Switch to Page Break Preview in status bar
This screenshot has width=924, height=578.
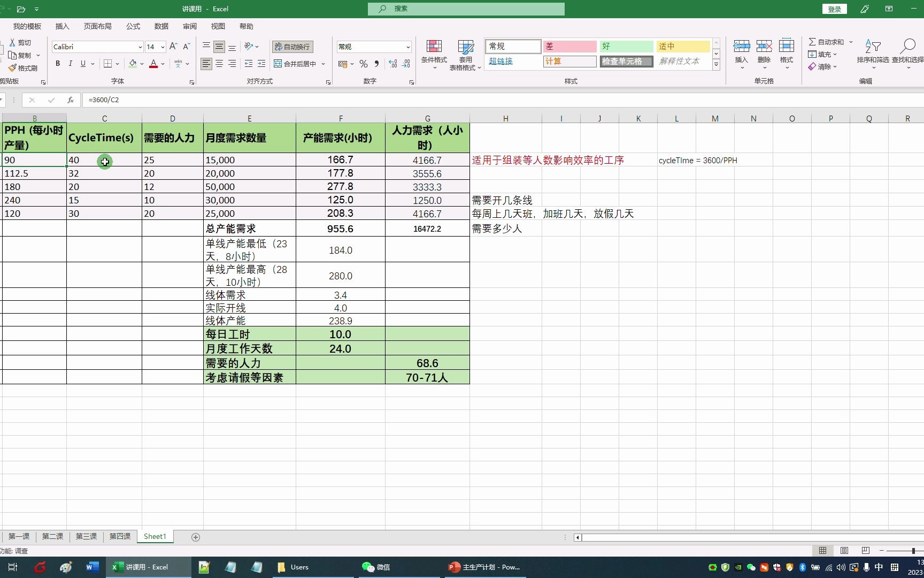[x=866, y=551]
